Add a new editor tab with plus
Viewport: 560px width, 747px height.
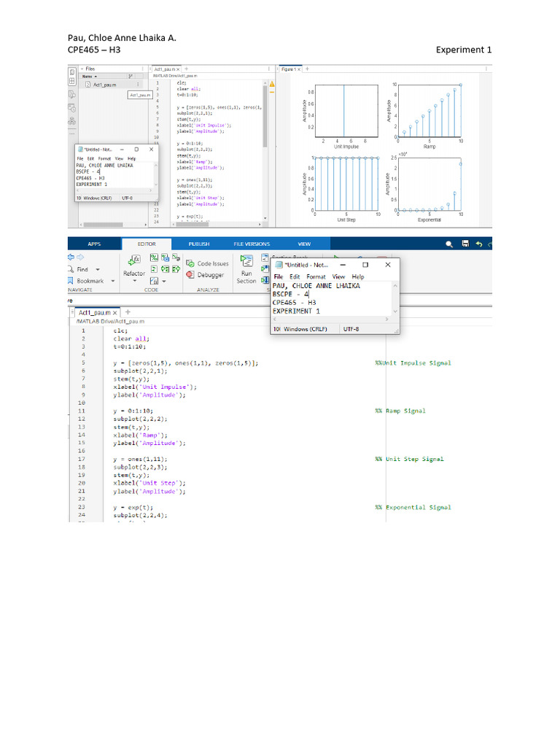[x=128, y=311]
